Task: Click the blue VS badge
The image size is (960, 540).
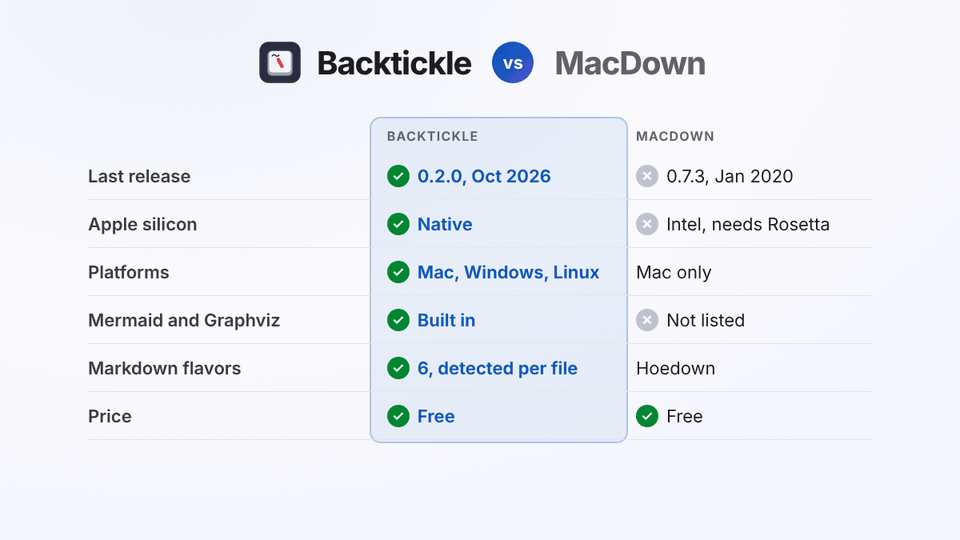Action: point(512,62)
